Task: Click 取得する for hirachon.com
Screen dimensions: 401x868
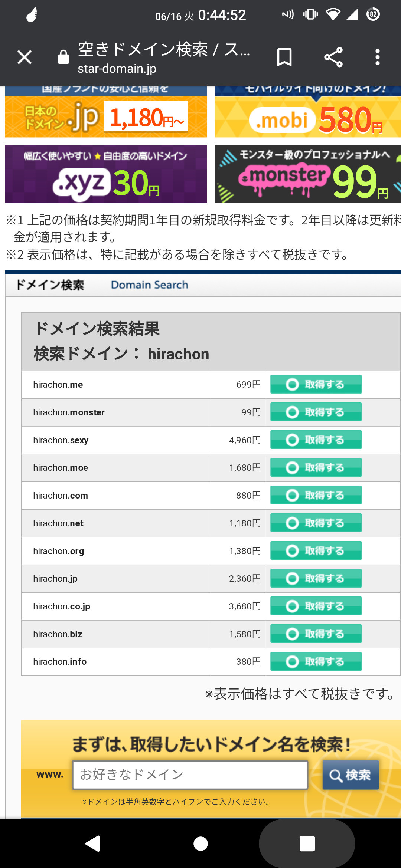Action: click(x=316, y=495)
